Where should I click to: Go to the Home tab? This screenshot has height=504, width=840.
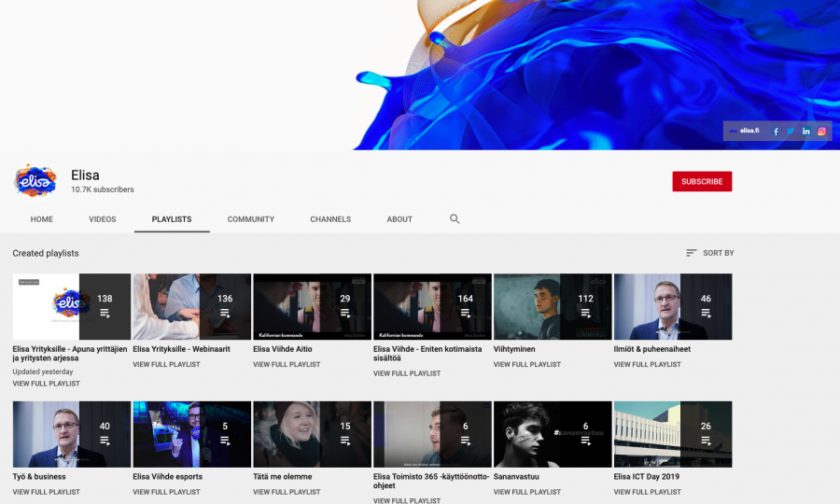42,219
